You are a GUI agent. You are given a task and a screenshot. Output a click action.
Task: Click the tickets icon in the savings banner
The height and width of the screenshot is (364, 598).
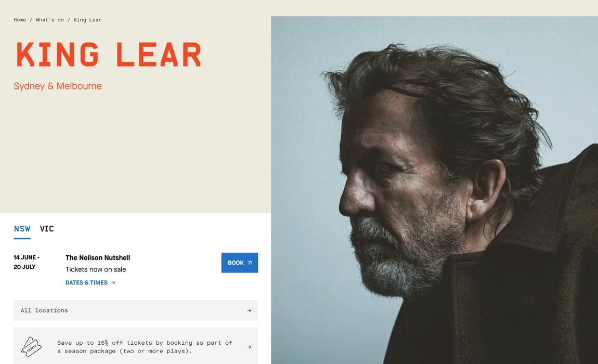point(31,347)
